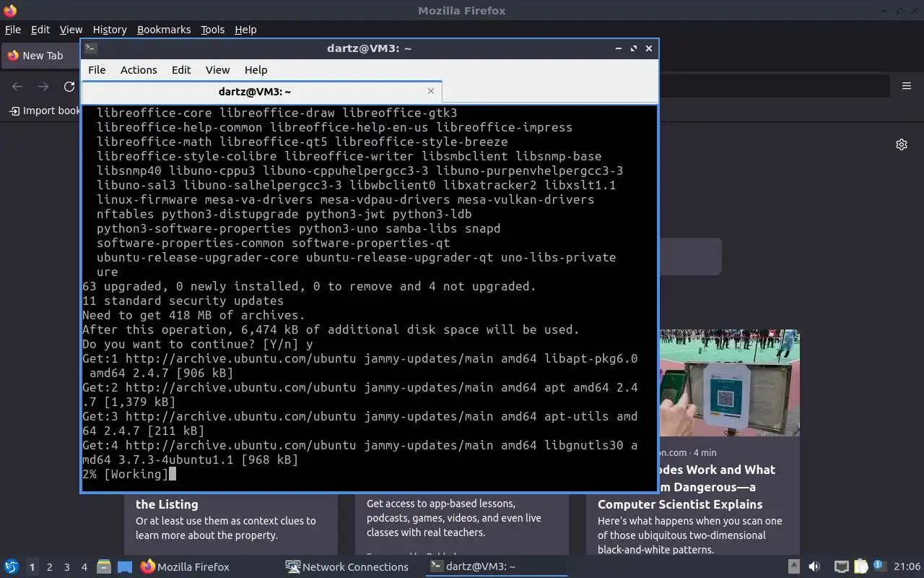Open Firefox View menu

tap(71, 30)
